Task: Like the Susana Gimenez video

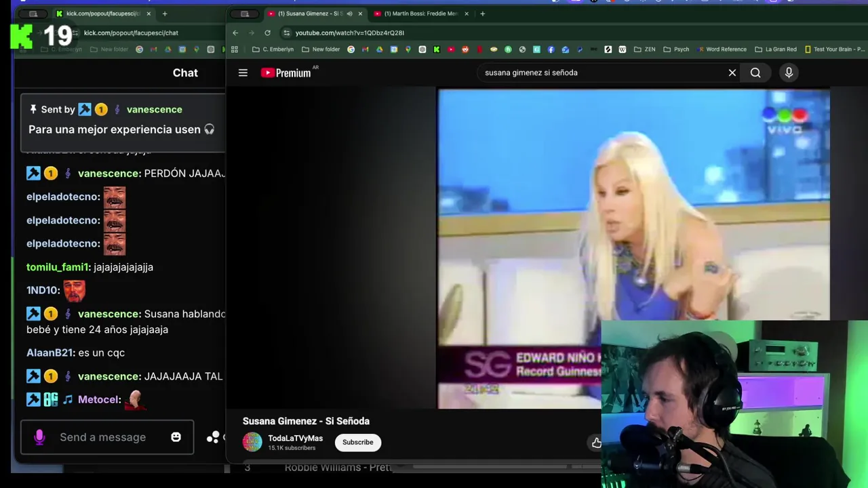Action: click(596, 443)
